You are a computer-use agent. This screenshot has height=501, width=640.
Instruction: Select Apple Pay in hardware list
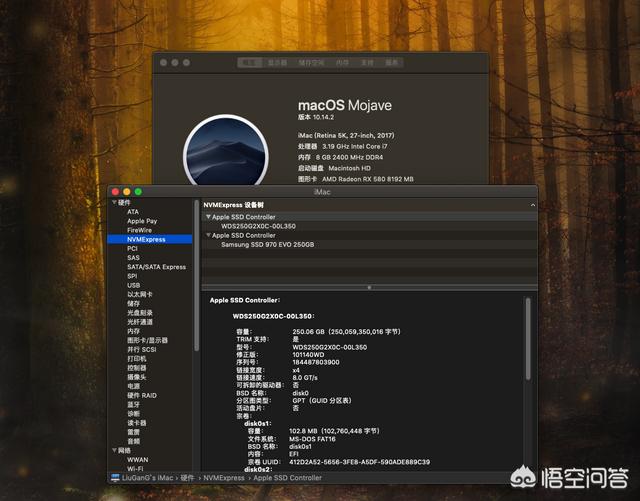click(141, 221)
